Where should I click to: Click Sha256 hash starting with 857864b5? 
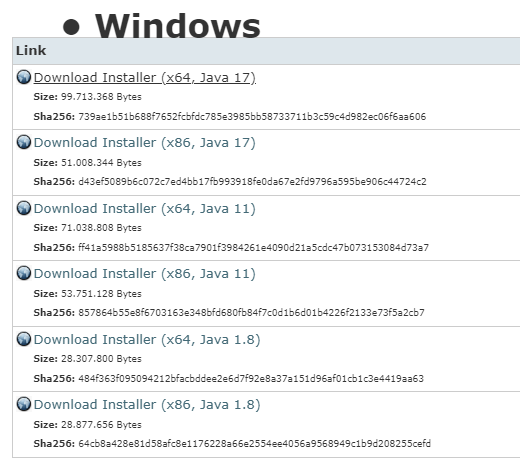pos(251,313)
